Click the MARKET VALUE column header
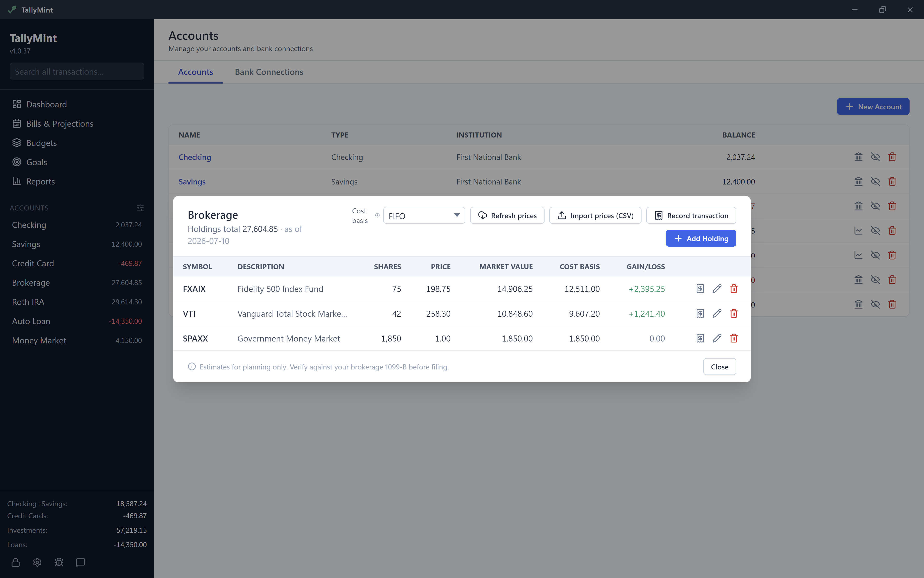Image resolution: width=924 pixels, height=578 pixels. 506,266
